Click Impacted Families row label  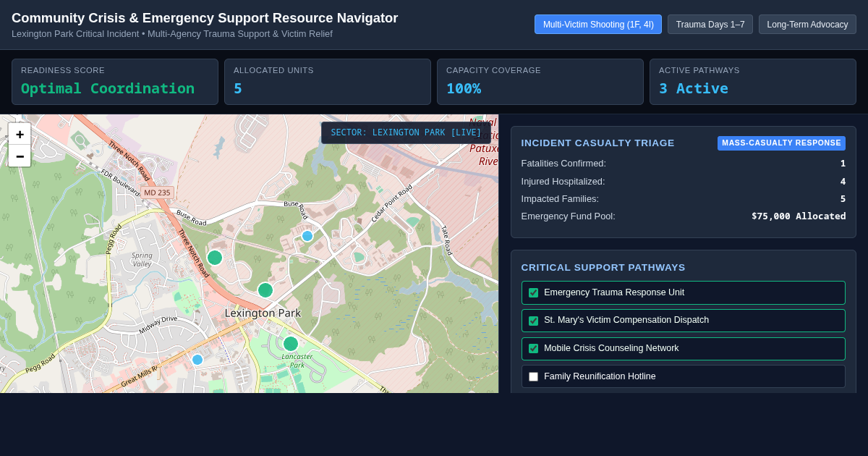click(x=560, y=199)
